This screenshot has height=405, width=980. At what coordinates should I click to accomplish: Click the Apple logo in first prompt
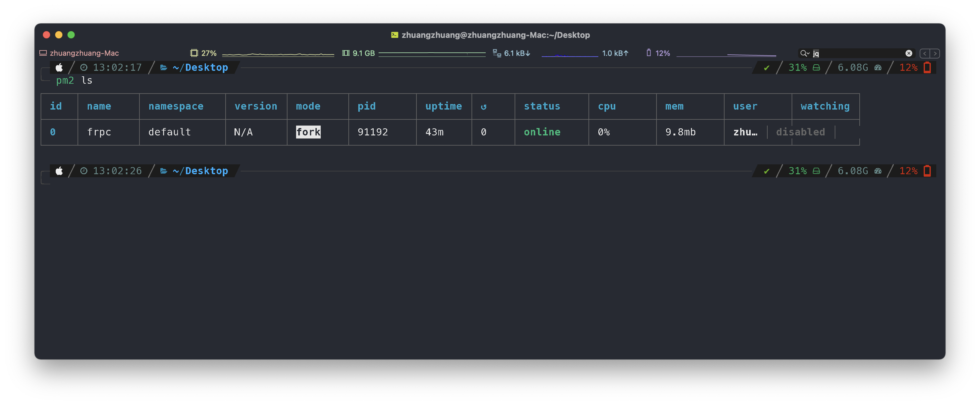pyautogui.click(x=59, y=68)
